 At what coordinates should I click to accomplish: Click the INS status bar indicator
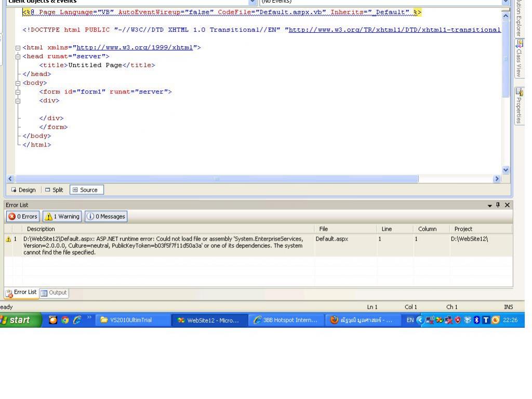[x=509, y=307]
